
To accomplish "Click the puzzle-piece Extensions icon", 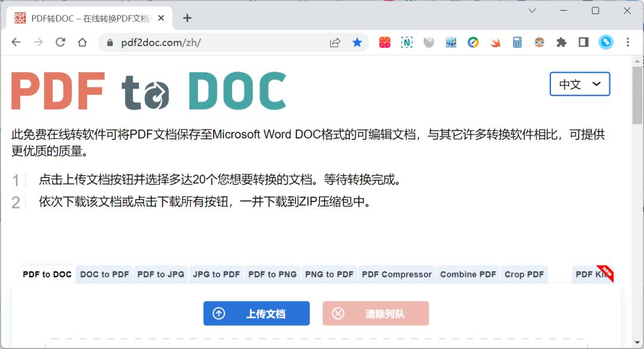I will 561,42.
